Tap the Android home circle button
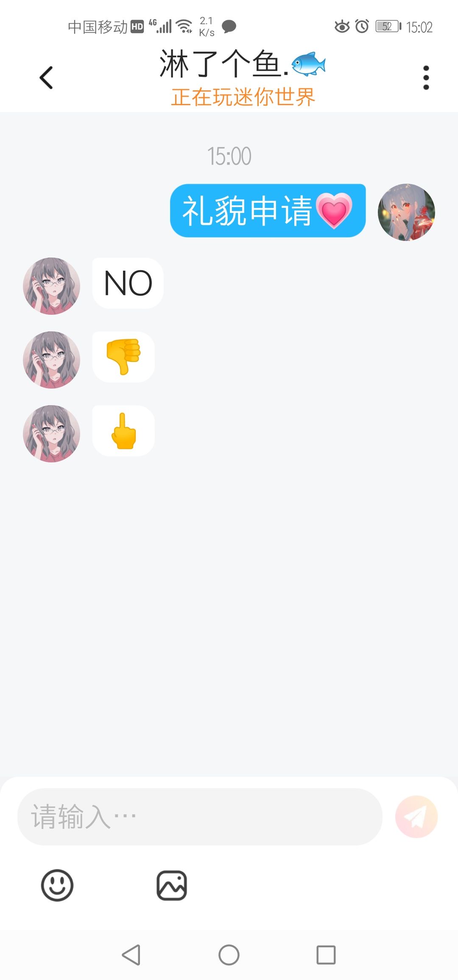 coord(229,955)
